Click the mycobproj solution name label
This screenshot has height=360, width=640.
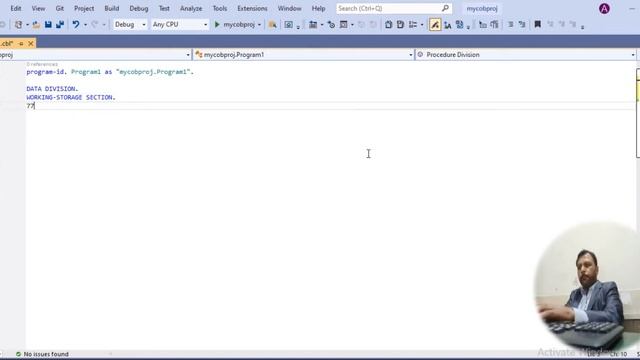482,9
